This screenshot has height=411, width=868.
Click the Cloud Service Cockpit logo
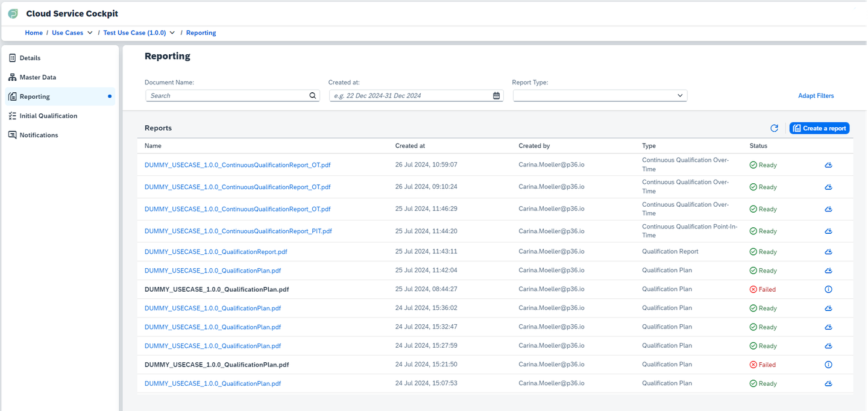click(13, 13)
